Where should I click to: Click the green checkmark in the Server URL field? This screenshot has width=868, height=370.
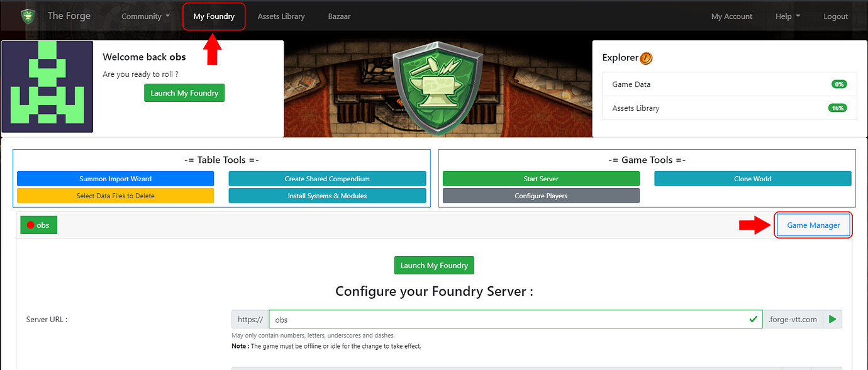(753, 319)
